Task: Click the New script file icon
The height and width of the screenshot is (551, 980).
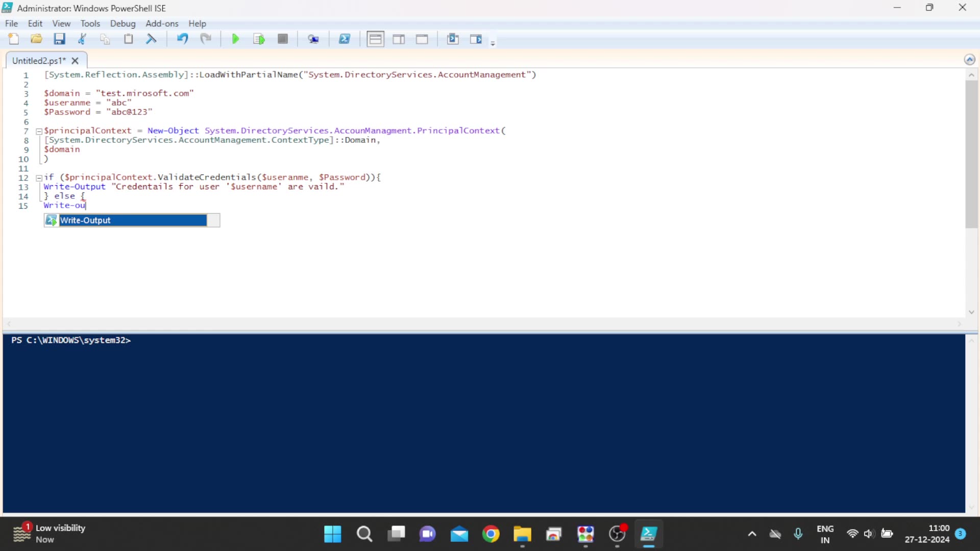Action: point(14,39)
